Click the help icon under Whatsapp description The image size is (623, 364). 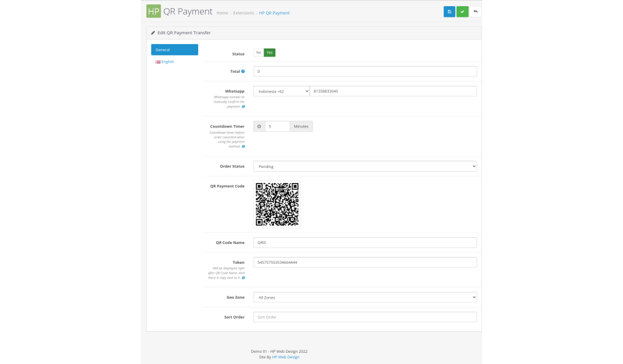243,106
